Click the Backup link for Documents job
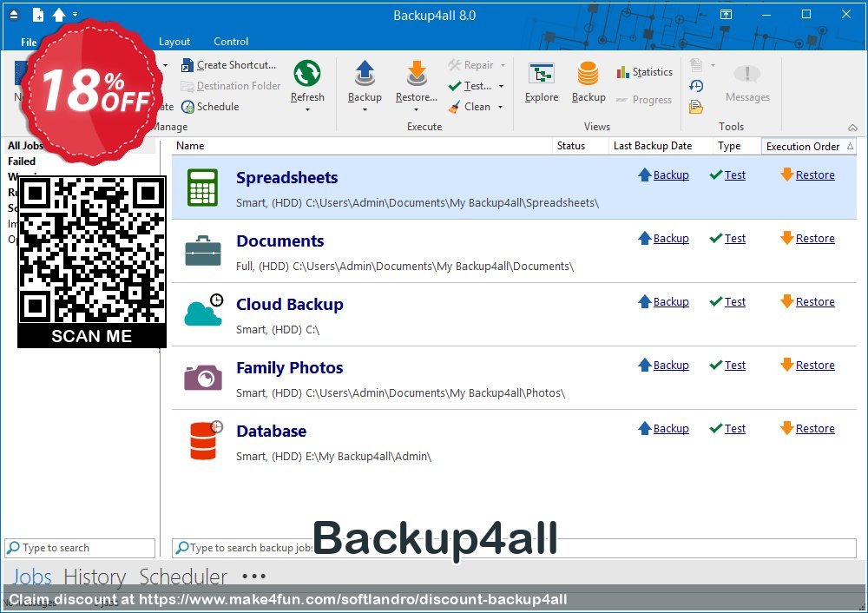This screenshot has height=613, width=868. pos(670,239)
